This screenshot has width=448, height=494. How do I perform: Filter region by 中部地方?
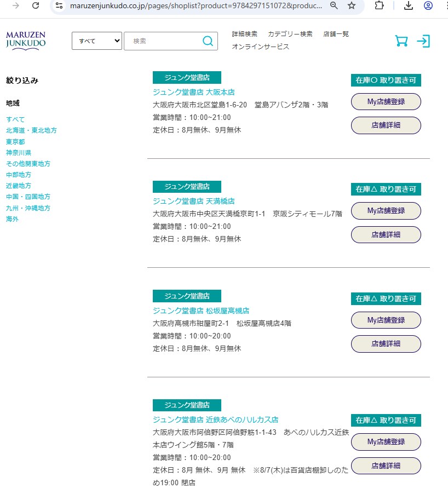pos(18,175)
